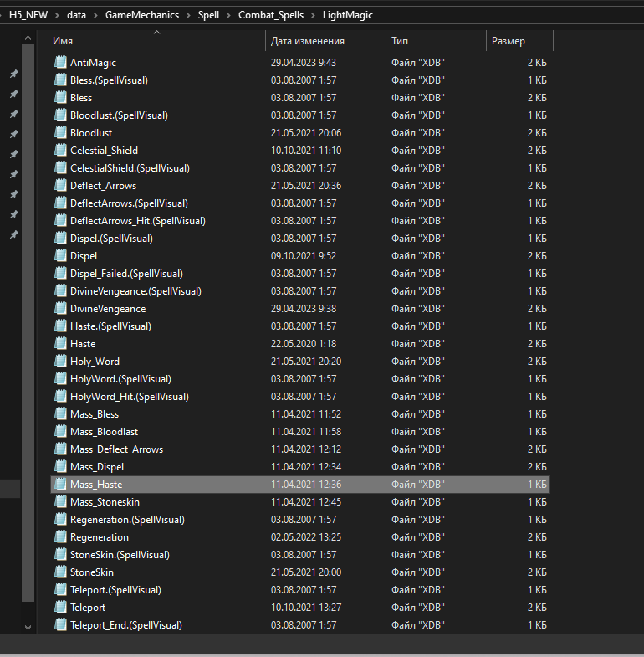
Task: Expand breadcrumb chevron after Combat_Spells
Action: [313, 16]
